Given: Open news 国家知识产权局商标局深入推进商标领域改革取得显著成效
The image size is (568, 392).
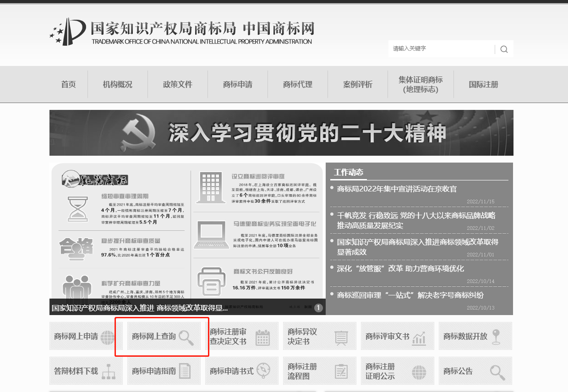Looking at the screenshot, I should pyautogui.click(x=417, y=247).
